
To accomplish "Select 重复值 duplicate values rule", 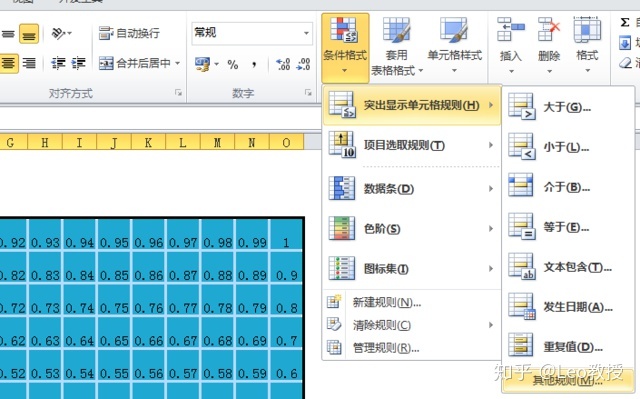I will tap(568, 347).
